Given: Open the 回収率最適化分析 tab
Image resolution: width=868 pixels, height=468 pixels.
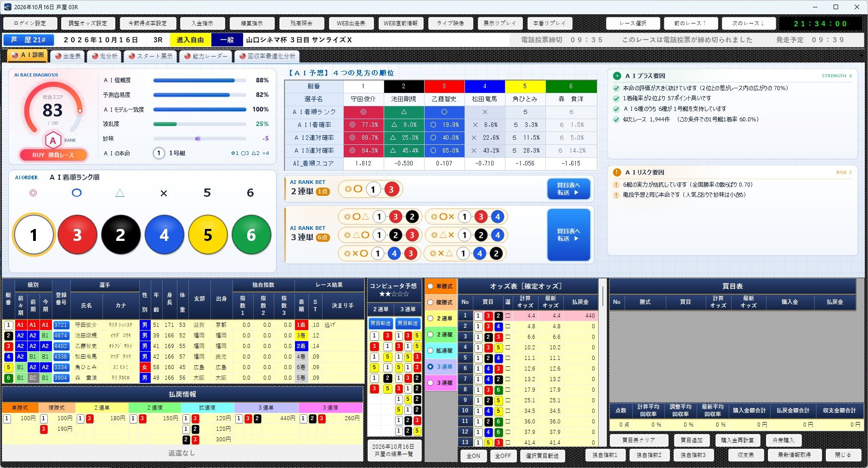Looking at the screenshot, I should [267, 56].
